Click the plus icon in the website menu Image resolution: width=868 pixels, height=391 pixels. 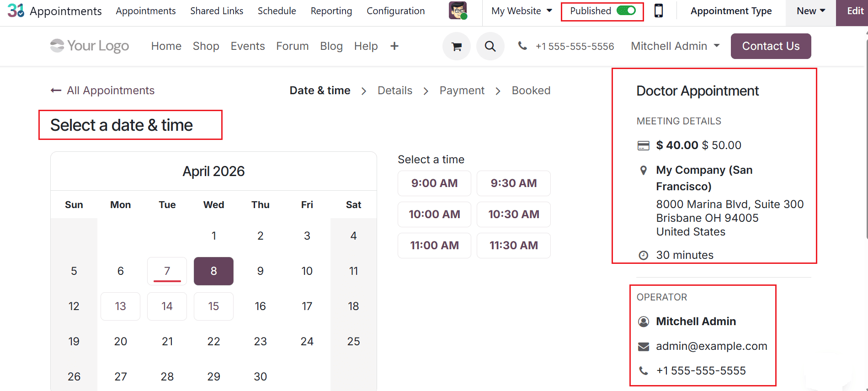tap(394, 46)
